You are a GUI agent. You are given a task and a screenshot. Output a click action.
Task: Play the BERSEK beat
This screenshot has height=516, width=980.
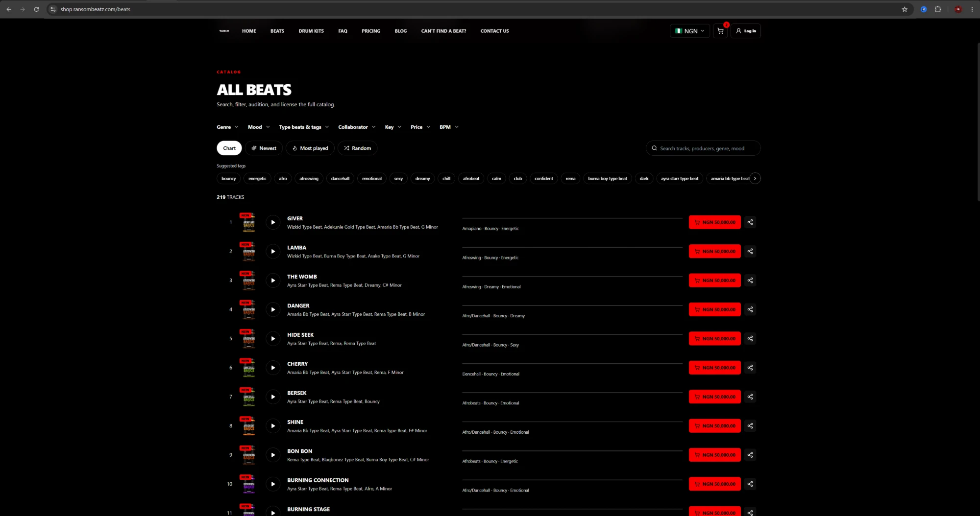tap(273, 397)
